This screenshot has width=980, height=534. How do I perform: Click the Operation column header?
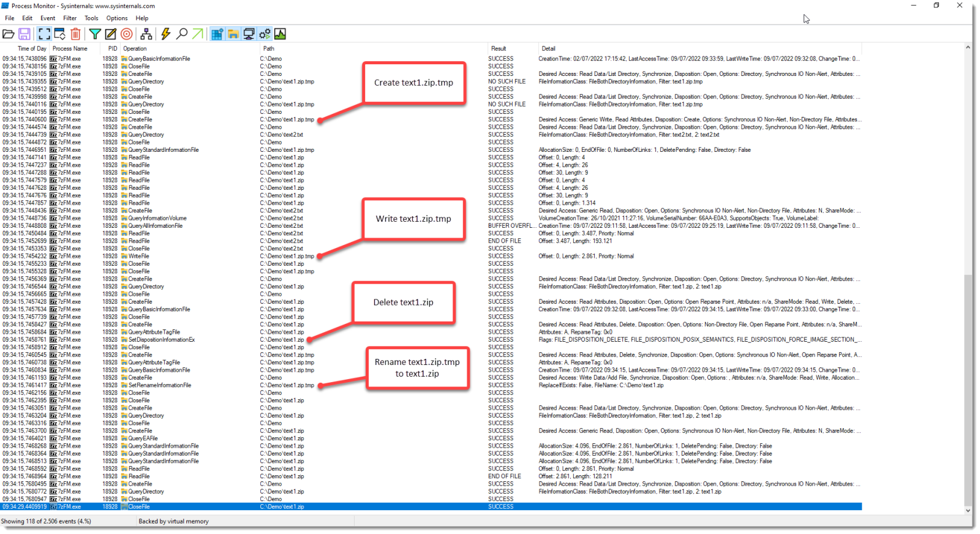(x=135, y=48)
